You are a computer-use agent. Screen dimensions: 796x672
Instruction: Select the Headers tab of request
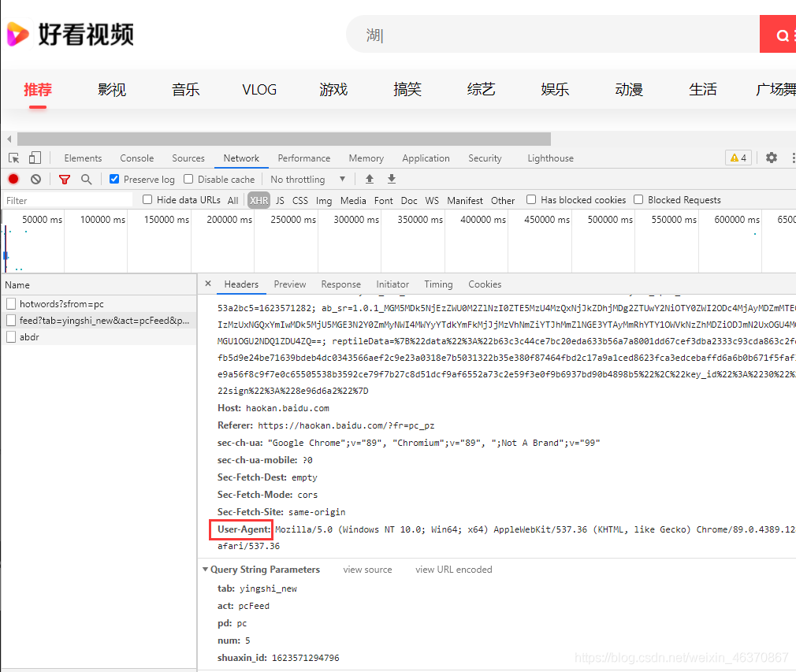tap(241, 284)
